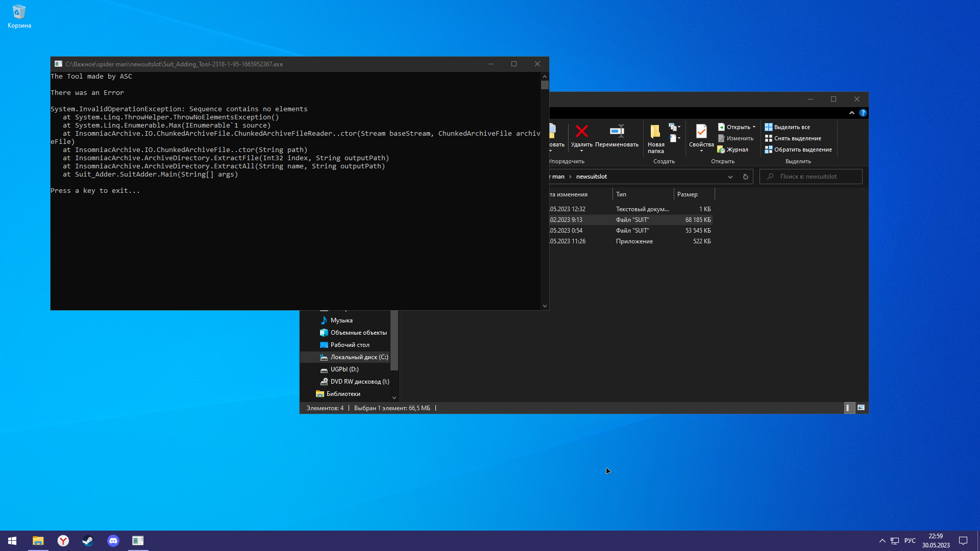Open Свойства properties from the ribbon
This screenshot has width=980, height=551.
(x=701, y=134)
